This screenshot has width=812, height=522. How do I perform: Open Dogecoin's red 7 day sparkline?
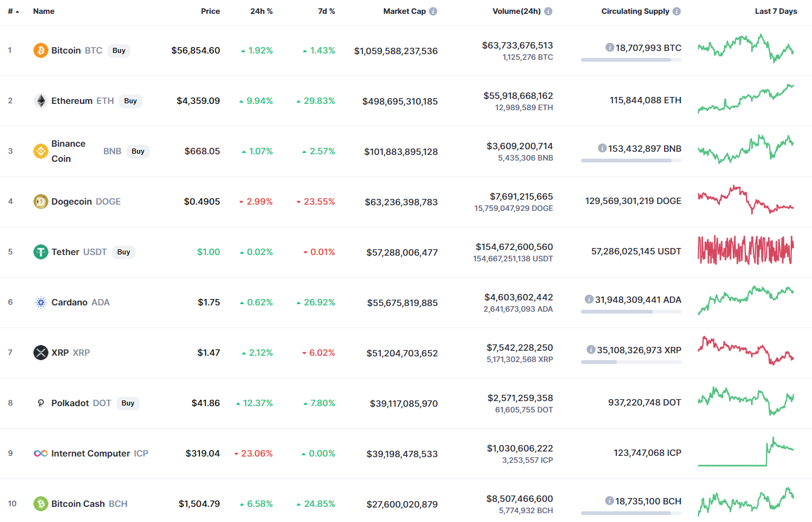pos(746,200)
